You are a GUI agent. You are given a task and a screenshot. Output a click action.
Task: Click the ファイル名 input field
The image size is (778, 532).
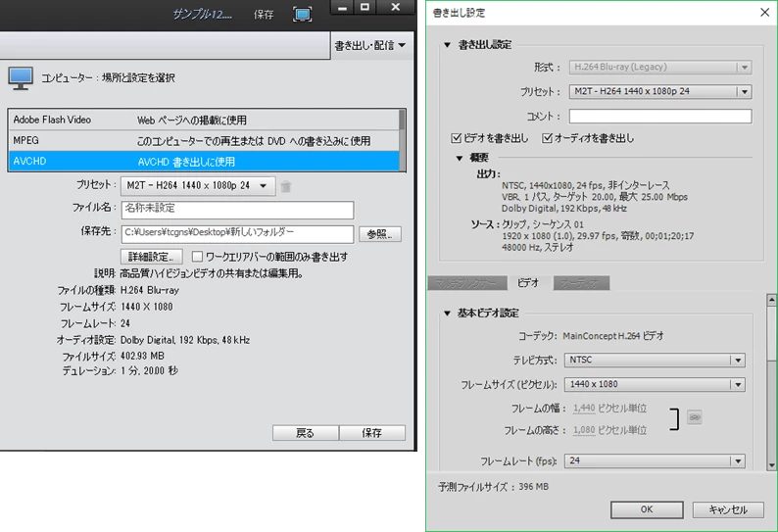tap(237, 210)
